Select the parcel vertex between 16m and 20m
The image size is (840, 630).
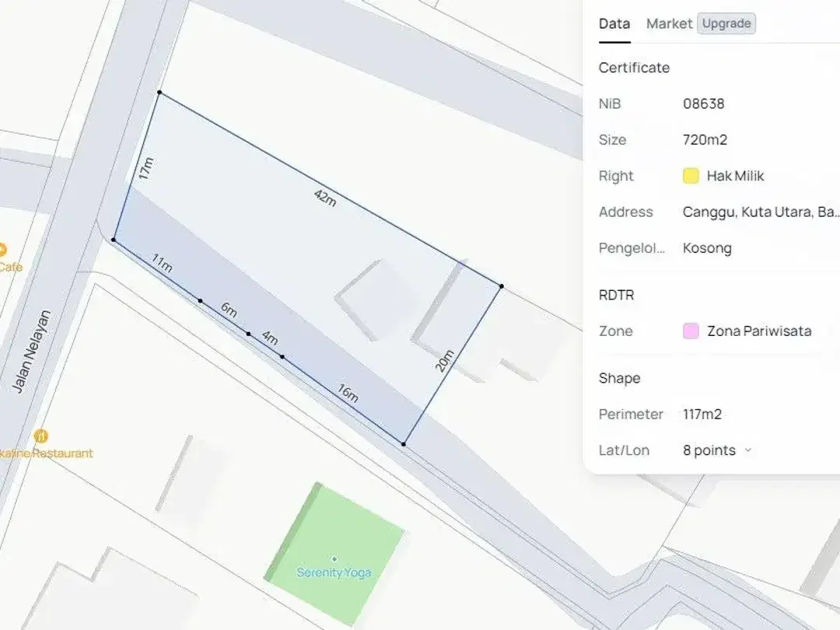[x=404, y=443]
